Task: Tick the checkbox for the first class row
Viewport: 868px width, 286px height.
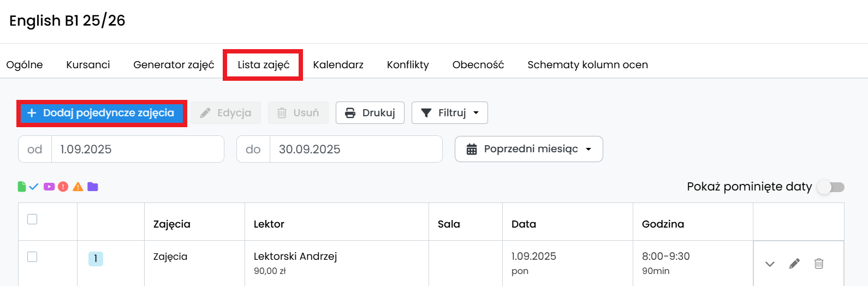Action: (x=32, y=257)
